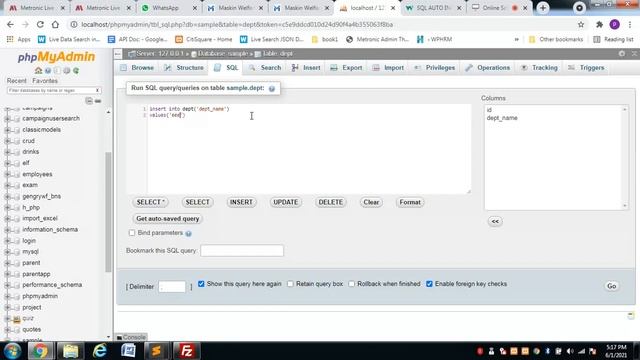Enable Bind parameters checkbox
The height and width of the screenshot is (360, 640).
(132, 233)
